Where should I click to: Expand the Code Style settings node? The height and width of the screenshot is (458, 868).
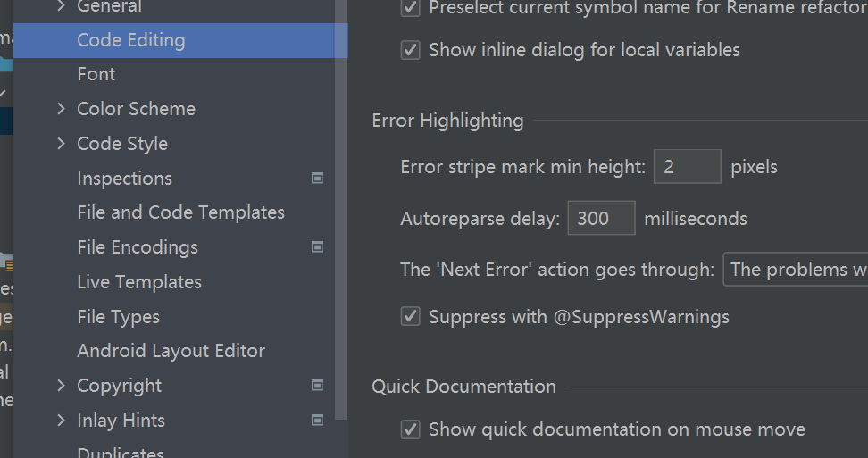click(x=61, y=144)
